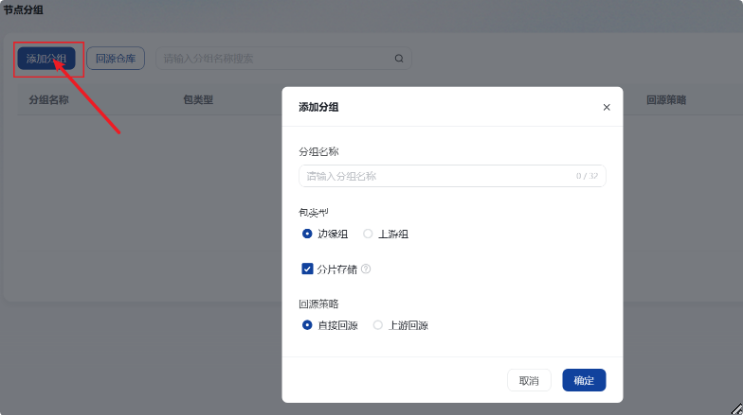Click the magnifier icon in the search box
The height and width of the screenshot is (415, 745).
(x=399, y=59)
